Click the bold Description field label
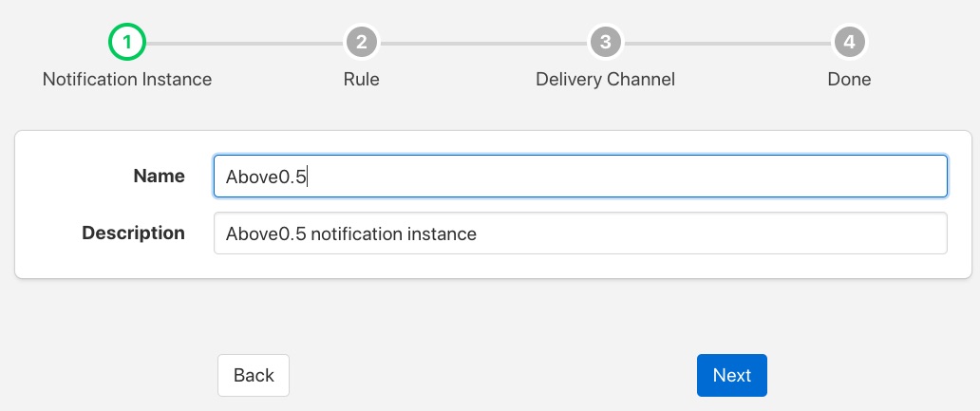Screen dimensions: 980x411 (x=133, y=233)
